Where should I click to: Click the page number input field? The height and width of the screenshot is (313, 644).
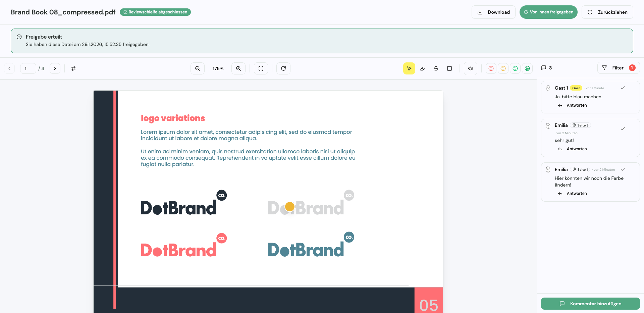(28, 68)
